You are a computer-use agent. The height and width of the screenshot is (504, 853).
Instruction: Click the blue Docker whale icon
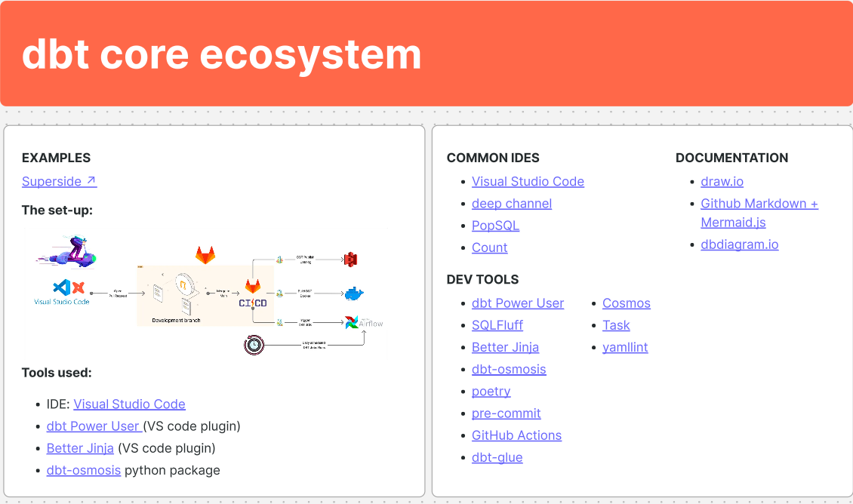(354, 294)
